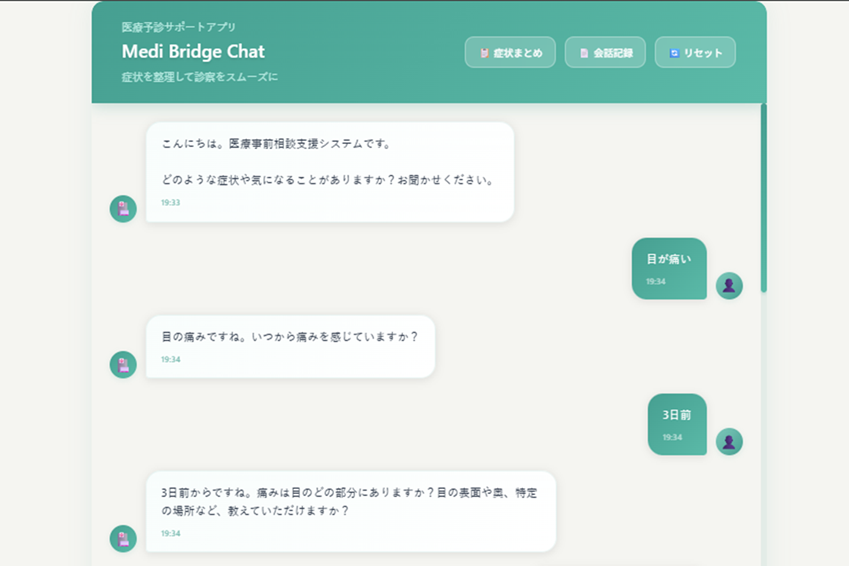Select the こんにちは greeting message bubble
849x566 pixels.
[x=329, y=171]
